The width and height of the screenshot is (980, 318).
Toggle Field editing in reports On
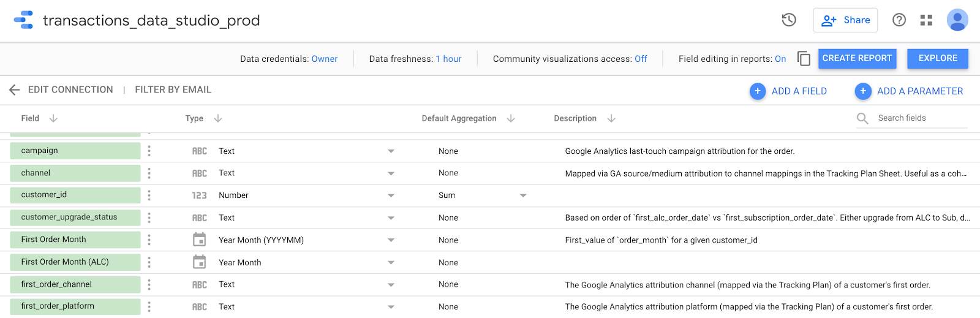780,59
